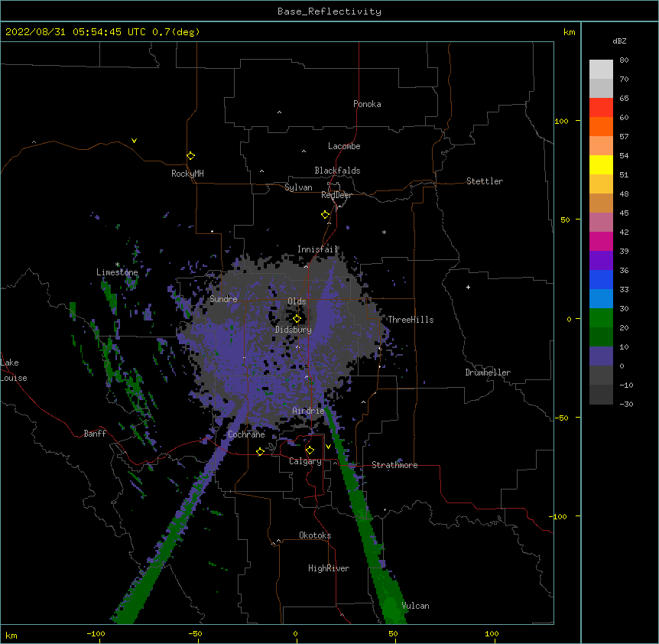Click the yellow 54 dBZ legend swatch
The width and height of the screenshot is (659, 644).
pyautogui.click(x=601, y=164)
